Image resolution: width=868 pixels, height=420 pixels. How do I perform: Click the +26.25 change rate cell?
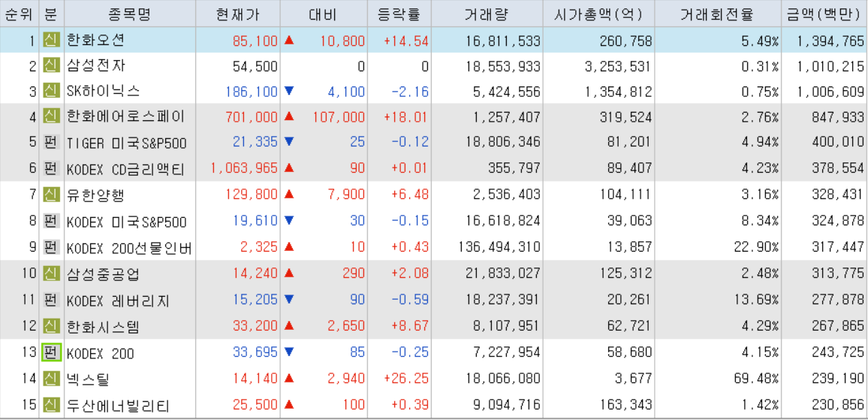click(x=406, y=379)
